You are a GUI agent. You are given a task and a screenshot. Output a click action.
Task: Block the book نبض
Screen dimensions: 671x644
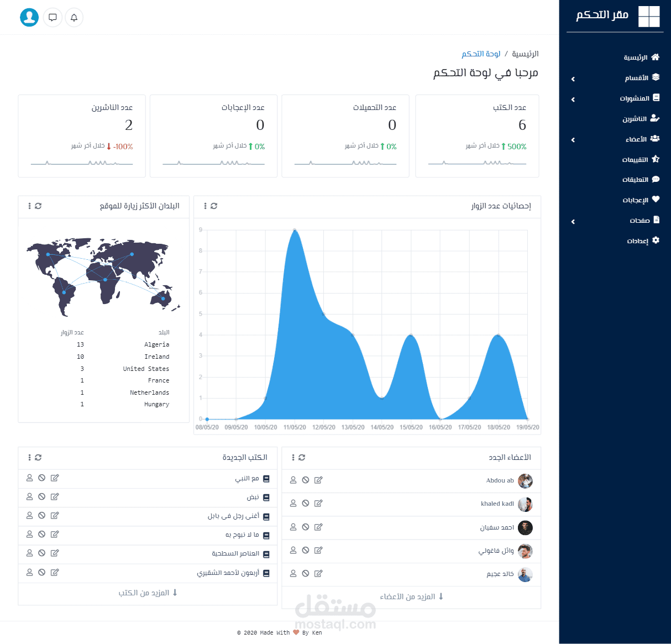pyautogui.click(x=42, y=497)
